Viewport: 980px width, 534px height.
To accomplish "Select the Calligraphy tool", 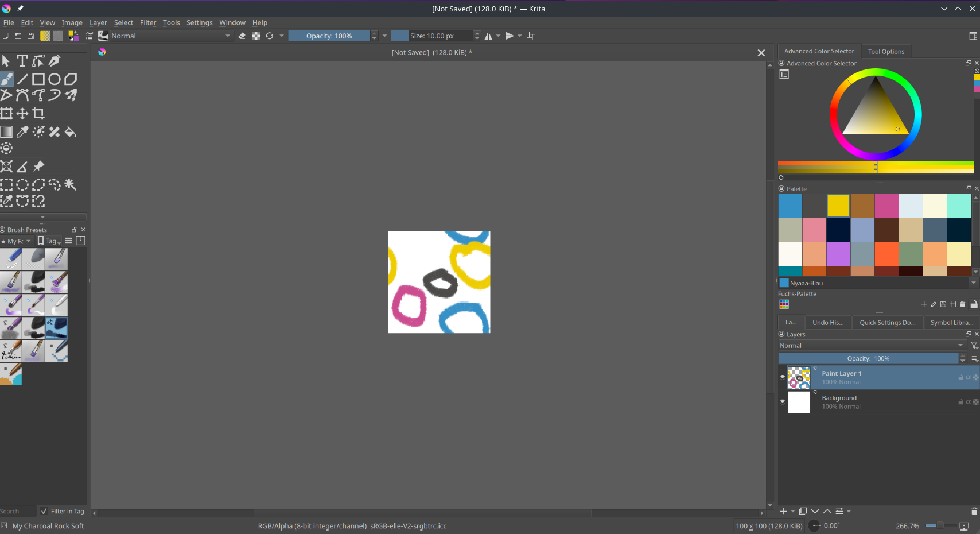I will (x=55, y=61).
